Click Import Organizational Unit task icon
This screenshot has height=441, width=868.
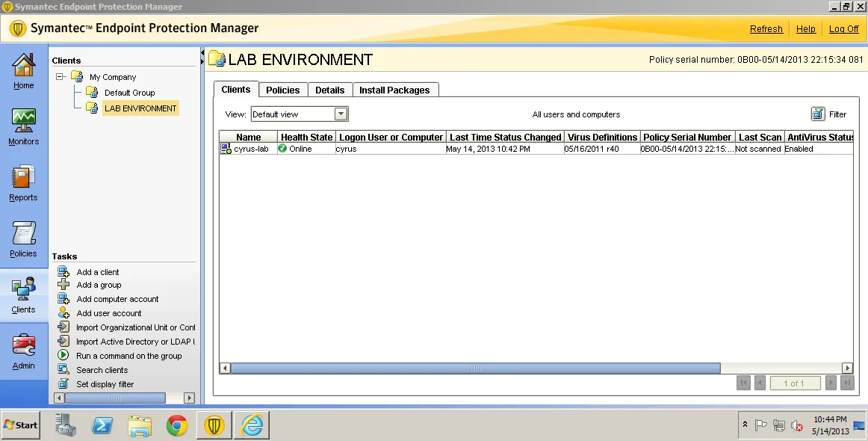[63, 327]
